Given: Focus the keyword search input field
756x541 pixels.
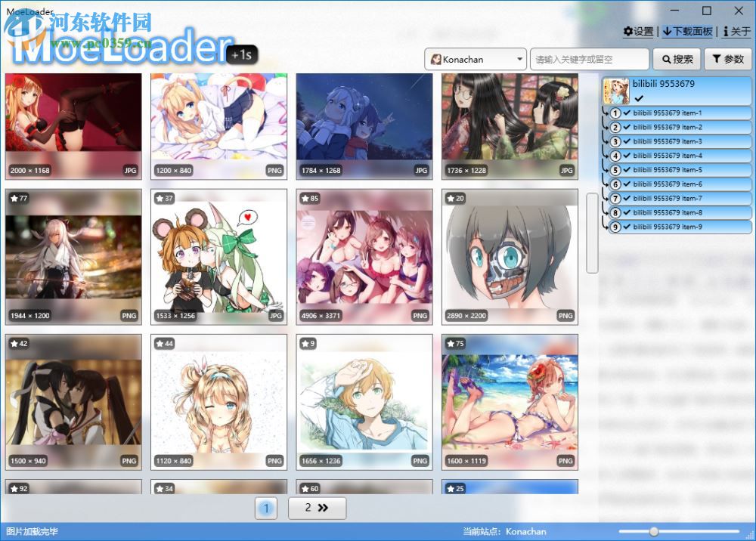Looking at the screenshot, I should point(589,59).
